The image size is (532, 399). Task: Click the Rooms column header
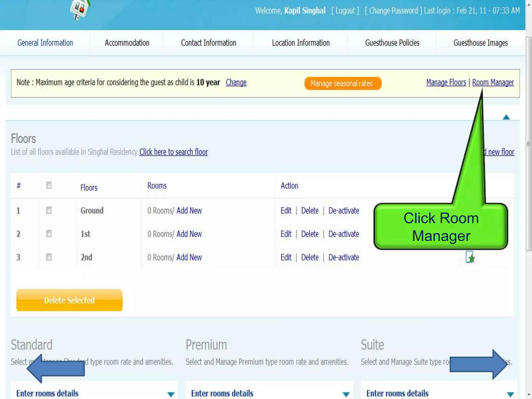click(x=157, y=186)
